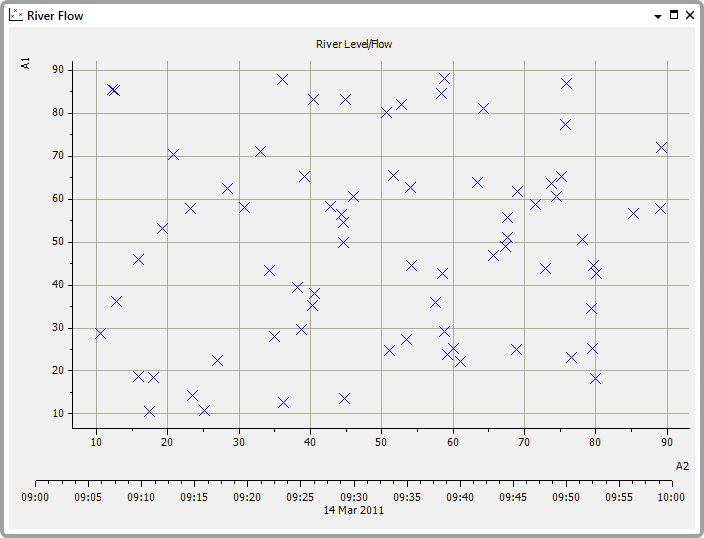The height and width of the screenshot is (538, 704).
Task: Select the leftmost black data point near A1 29
Action: [100, 333]
